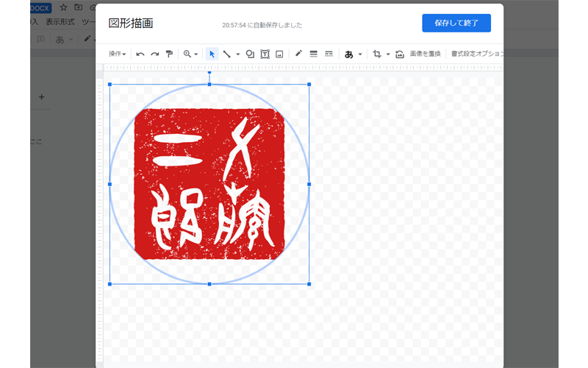This screenshot has width=588, height=368.
Task: Open border color pencil icon
Action: (x=298, y=54)
